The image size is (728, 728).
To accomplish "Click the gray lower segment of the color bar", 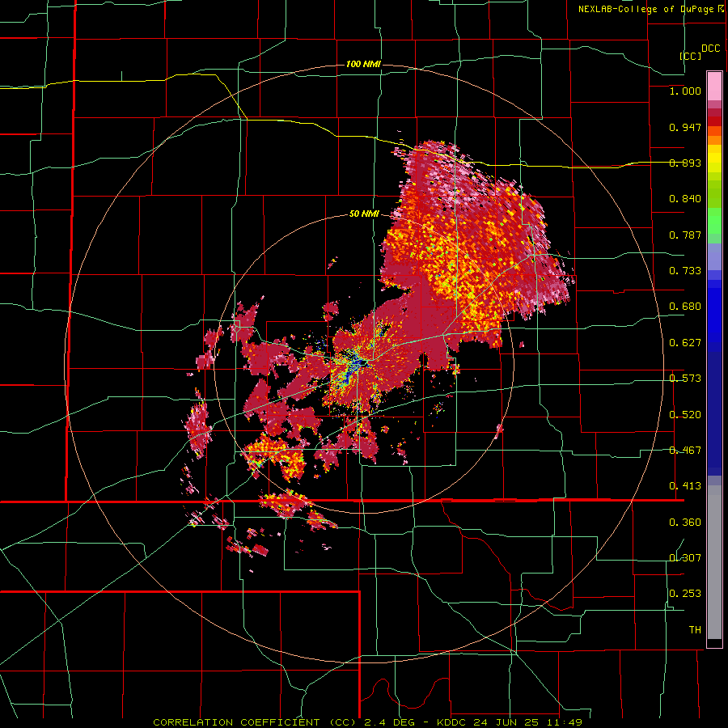I will point(714,562).
